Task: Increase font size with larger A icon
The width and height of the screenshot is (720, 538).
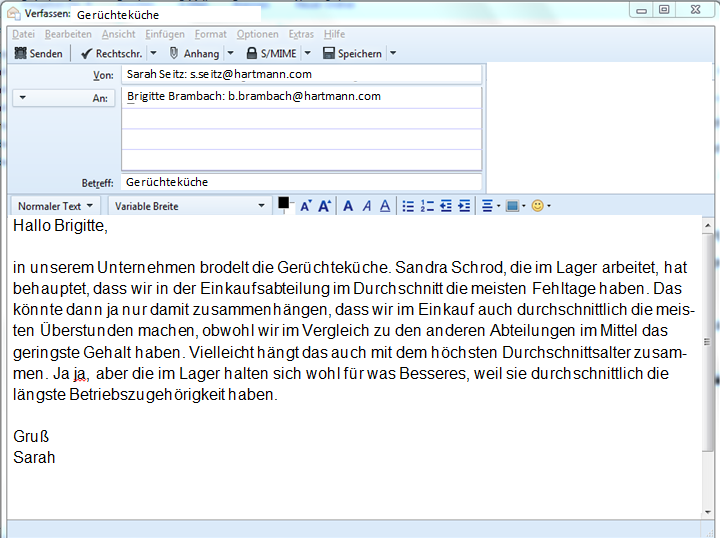Action: click(x=324, y=206)
